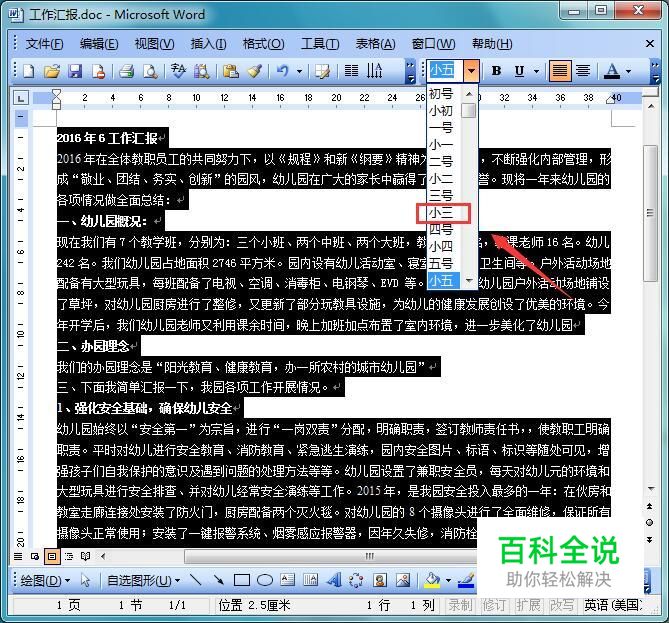The width and height of the screenshot is (669, 623).
Task: Save the document with the floppy icon
Action: coord(75,71)
